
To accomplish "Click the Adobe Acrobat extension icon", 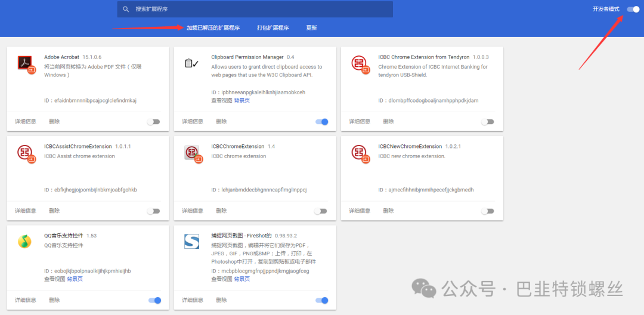I will (27, 64).
